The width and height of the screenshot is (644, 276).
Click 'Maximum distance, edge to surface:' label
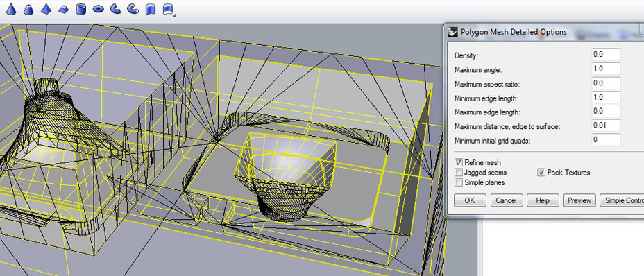(508, 127)
